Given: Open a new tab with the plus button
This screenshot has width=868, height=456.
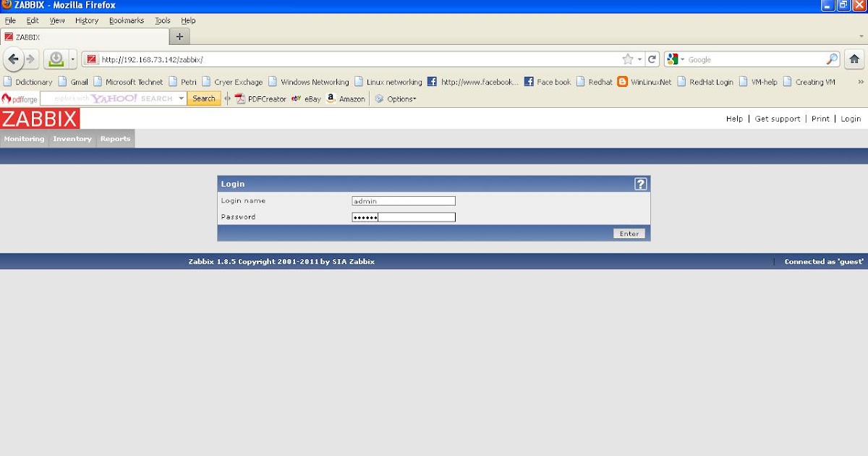Looking at the screenshot, I should tap(179, 36).
